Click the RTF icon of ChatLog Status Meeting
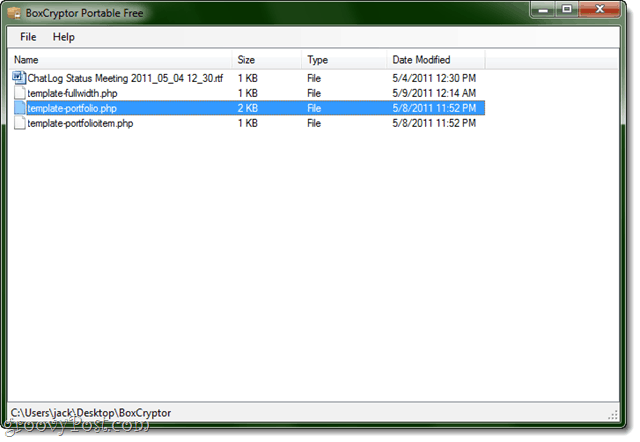Screen dimensions: 640x442 point(19,78)
